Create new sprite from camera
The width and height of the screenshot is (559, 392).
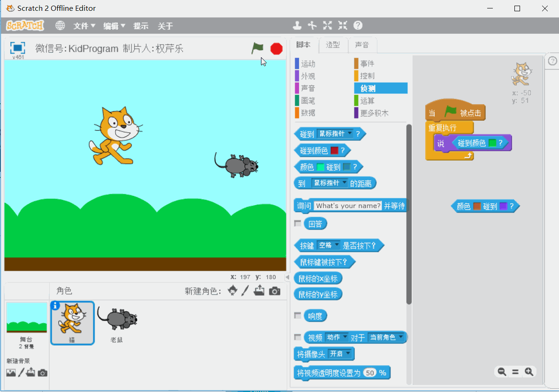pos(275,291)
